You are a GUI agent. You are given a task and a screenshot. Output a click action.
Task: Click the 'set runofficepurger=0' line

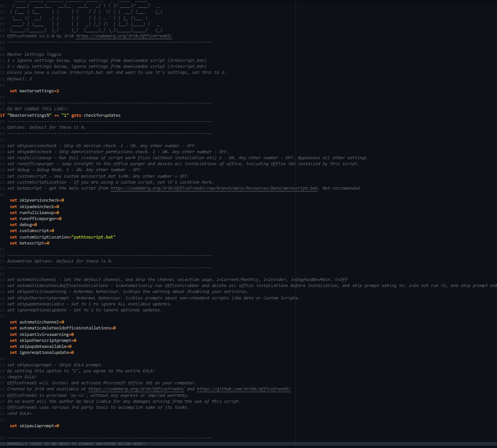point(35,219)
